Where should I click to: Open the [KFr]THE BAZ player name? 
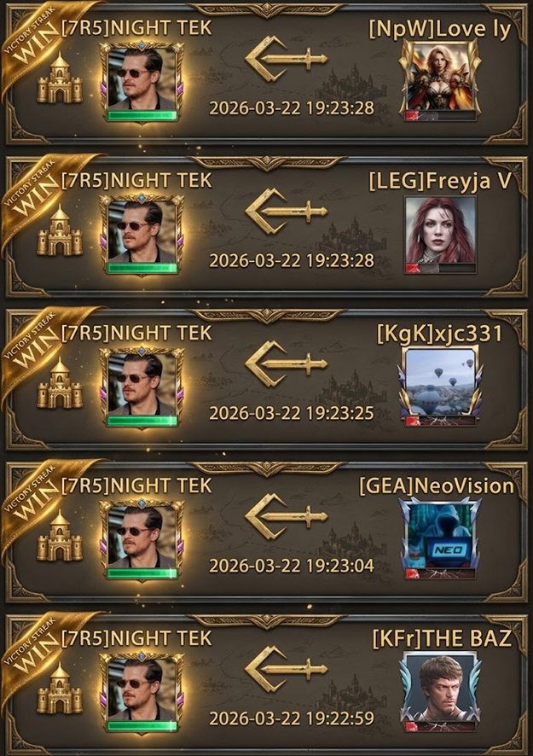pos(442,638)
